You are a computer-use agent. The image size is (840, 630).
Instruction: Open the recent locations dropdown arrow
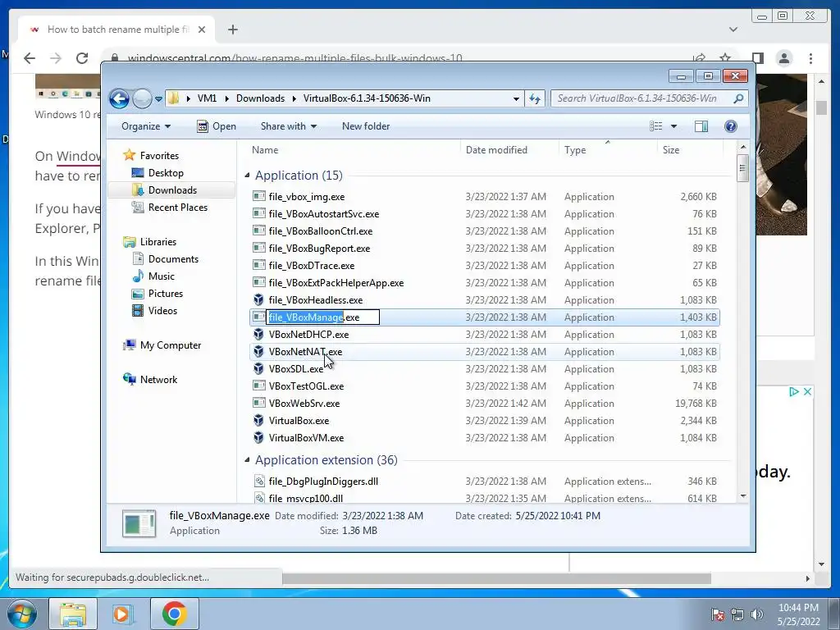click(x=158, y=99)
